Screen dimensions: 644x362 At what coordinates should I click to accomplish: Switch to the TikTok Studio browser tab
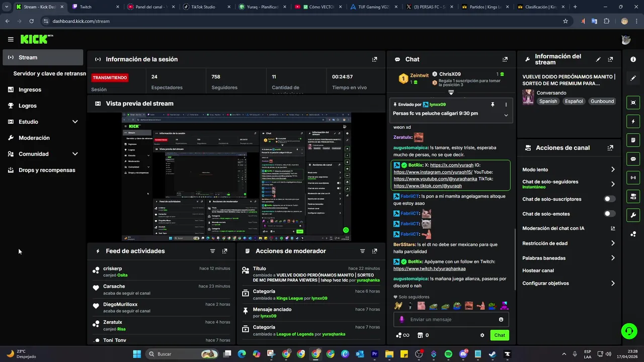pyautogui.click(x=206, y=7)
